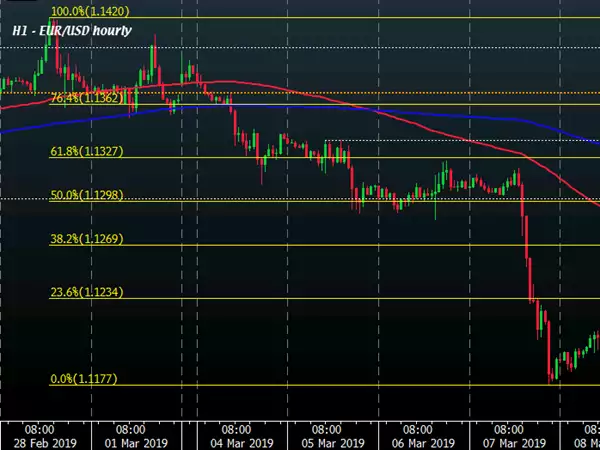
Task: Select the red moving average line
Action: pos(400,117)
